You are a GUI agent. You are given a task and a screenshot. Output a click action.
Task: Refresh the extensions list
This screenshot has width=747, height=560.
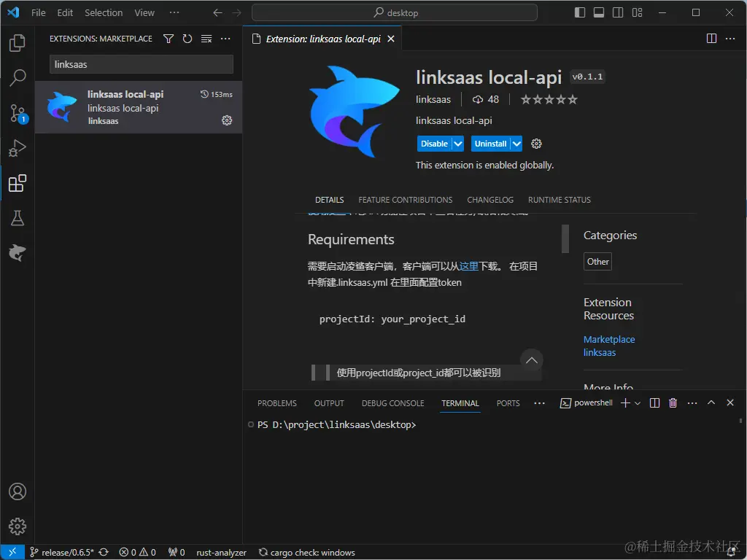[x=187, y=39]
